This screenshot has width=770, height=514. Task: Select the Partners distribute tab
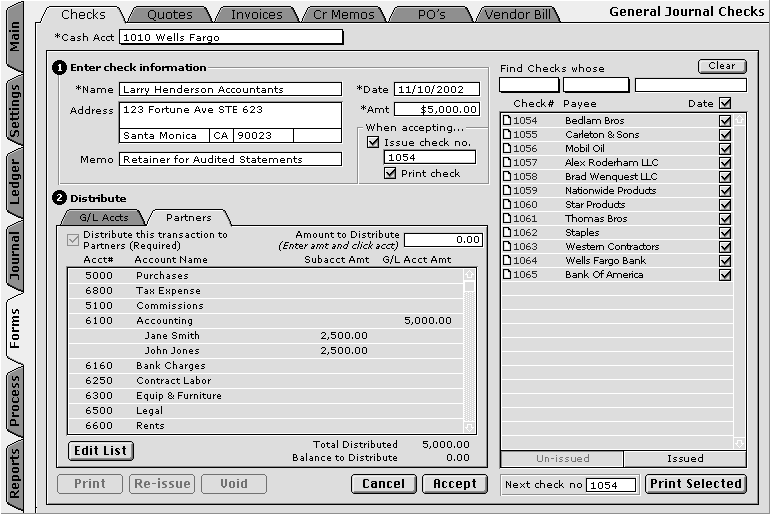(189, 217)
